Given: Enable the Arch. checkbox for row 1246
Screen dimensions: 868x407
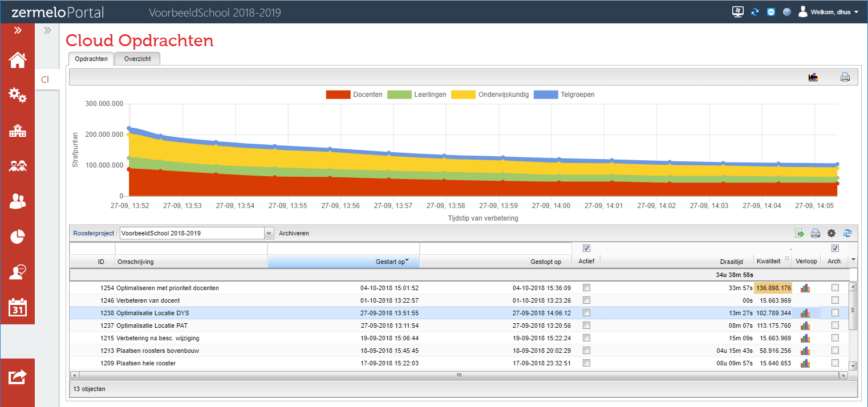Looking at the screenshot, I should click(835, 300).
